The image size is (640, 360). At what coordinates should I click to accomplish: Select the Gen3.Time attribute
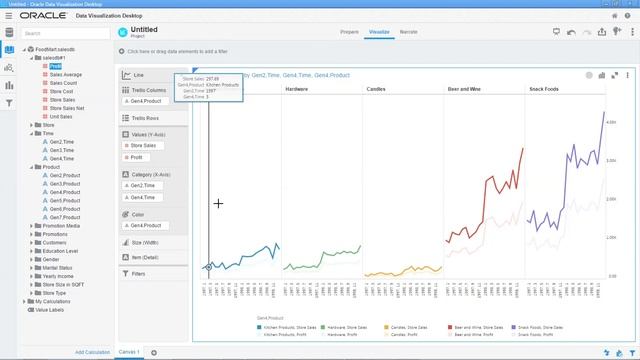pyautogui.click(x=62, y=150)
